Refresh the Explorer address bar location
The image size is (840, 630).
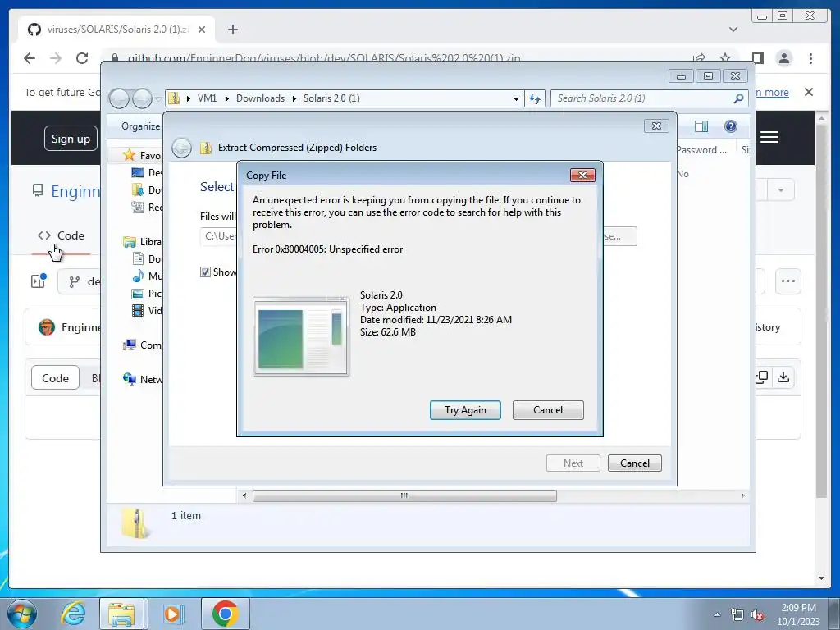click(535, 98)
